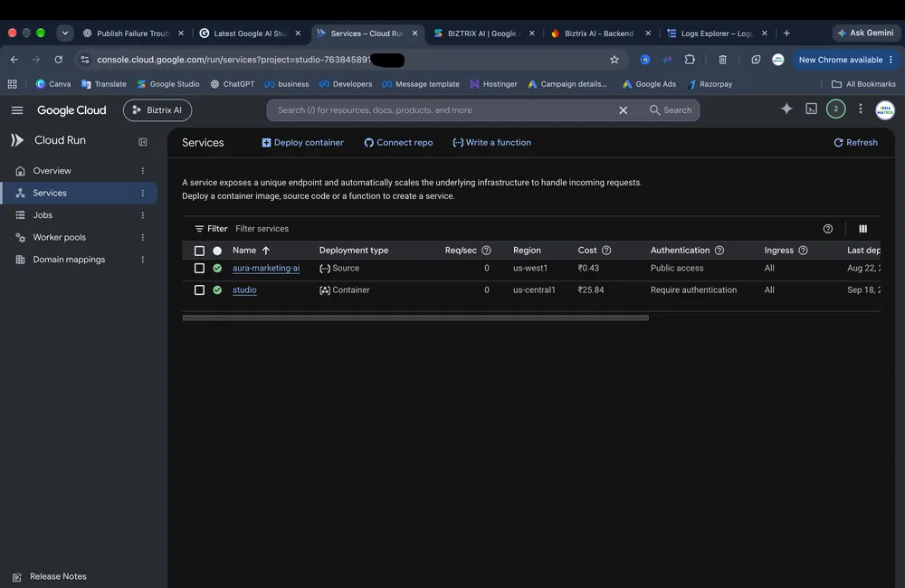Open the tab search dropdown arrow

coord(64,33)
